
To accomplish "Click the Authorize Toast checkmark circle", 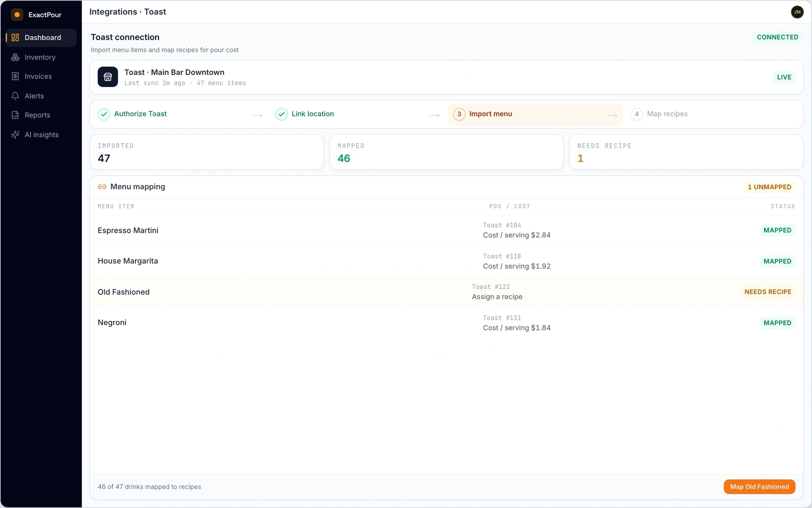I will coord(104,114).
